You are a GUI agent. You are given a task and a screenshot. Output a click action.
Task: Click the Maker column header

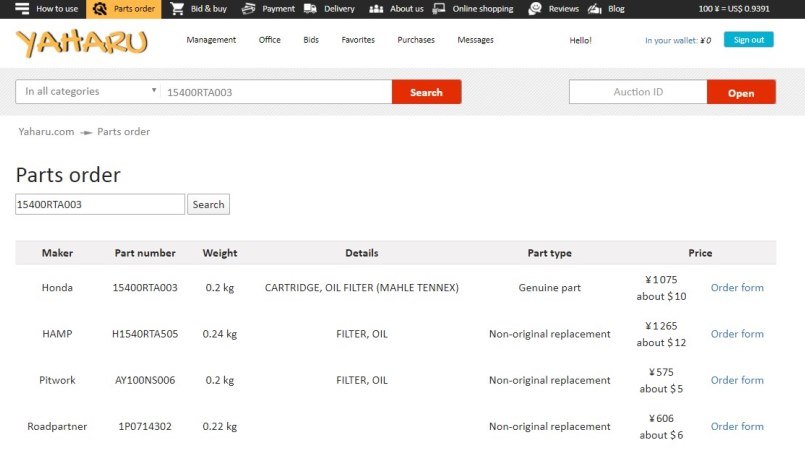pos(57,253)
